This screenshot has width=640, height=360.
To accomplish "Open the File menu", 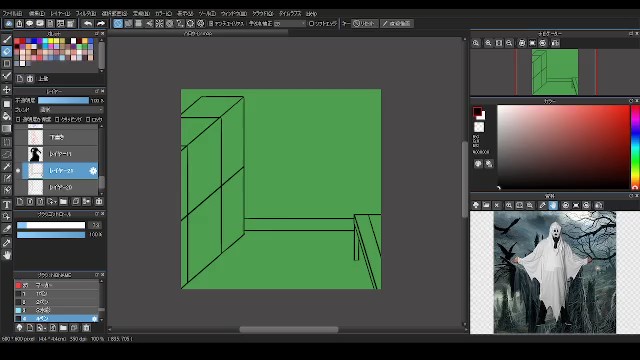I will [12, 13].
